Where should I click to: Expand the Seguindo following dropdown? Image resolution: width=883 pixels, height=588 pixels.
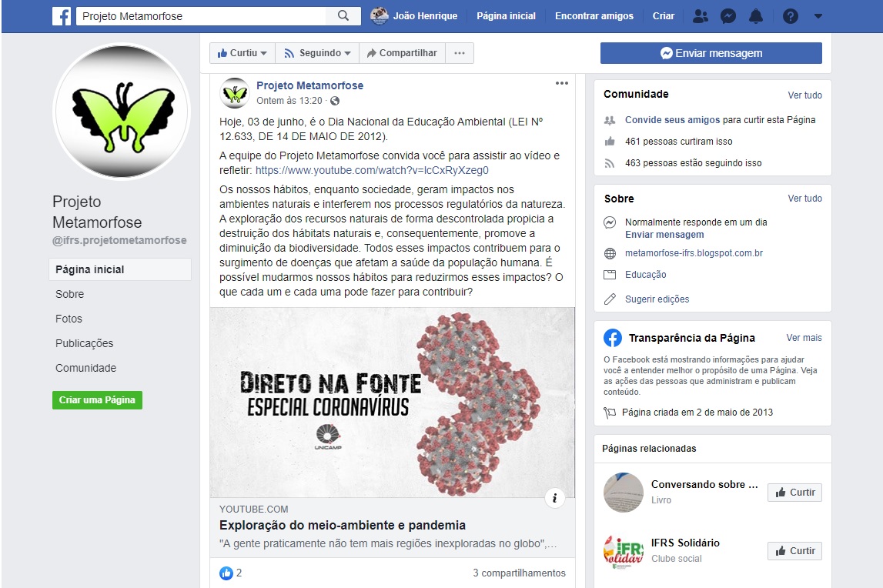(x=317, y=53)
